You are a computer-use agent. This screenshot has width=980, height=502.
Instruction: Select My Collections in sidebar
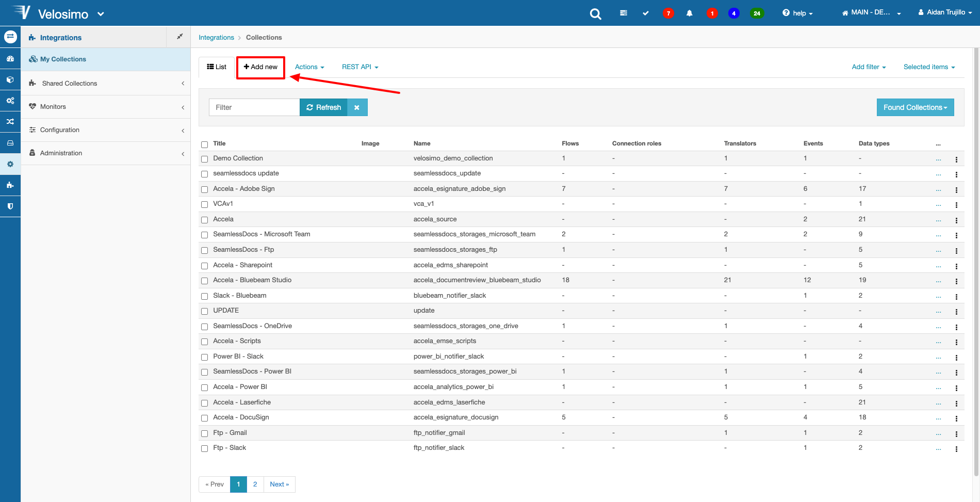point(106,59)
